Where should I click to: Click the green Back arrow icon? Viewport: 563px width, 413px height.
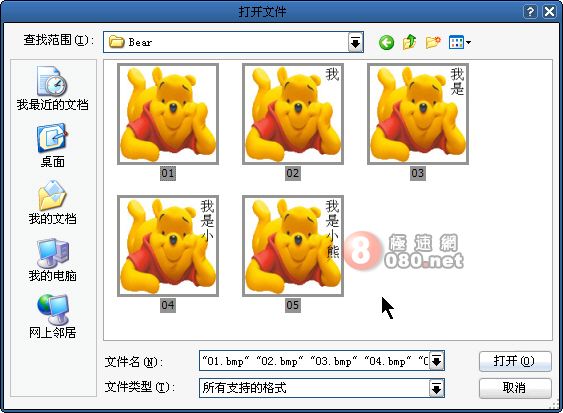386,42
